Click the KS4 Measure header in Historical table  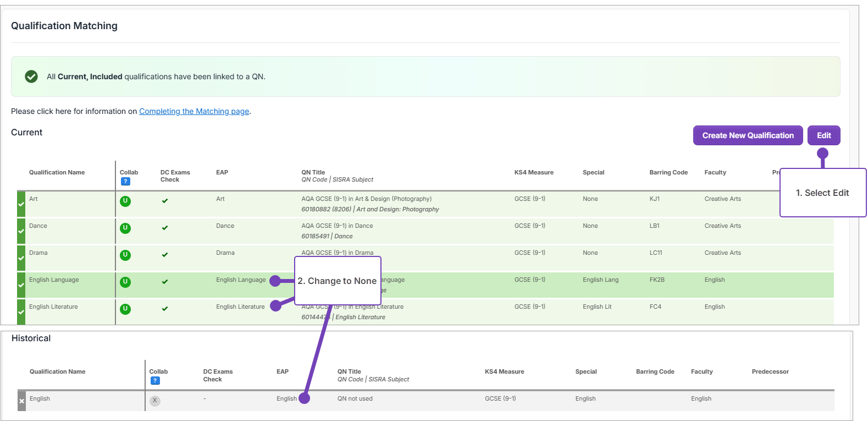click(504, 371)
